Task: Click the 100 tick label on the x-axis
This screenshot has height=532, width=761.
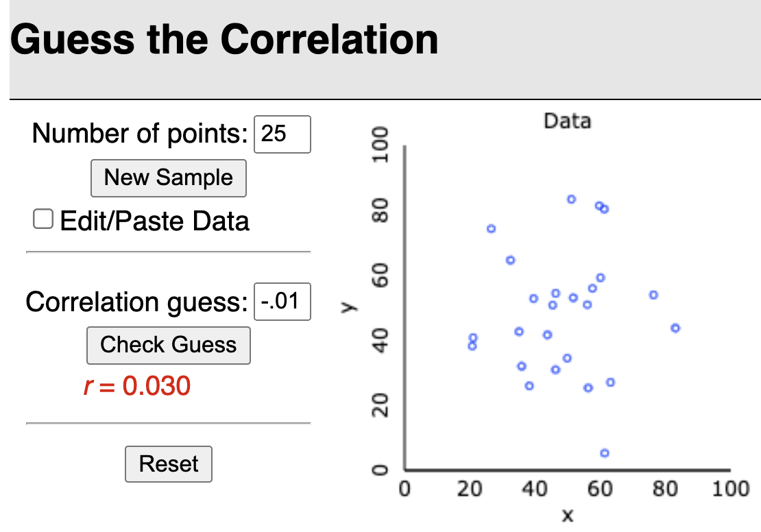Action: [729, 489]
